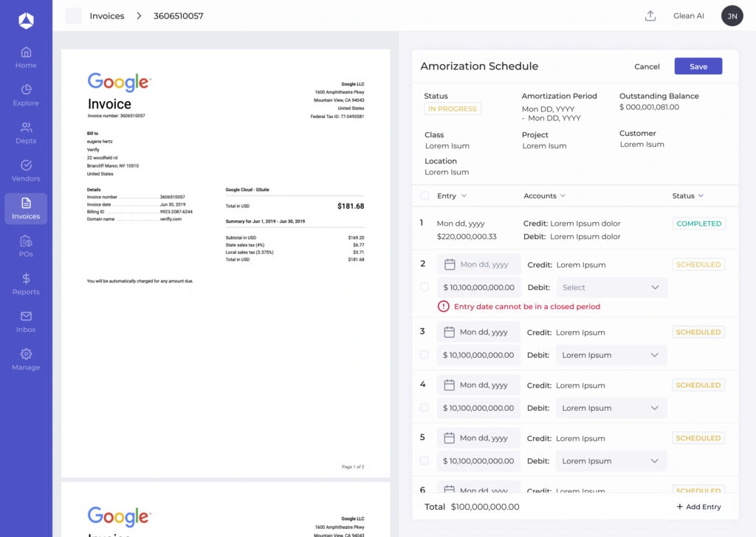Image resolution: width=756 pixels, height=537 pixels.
Task: Toggle the select-all entries checkbox
Action: 425,195
